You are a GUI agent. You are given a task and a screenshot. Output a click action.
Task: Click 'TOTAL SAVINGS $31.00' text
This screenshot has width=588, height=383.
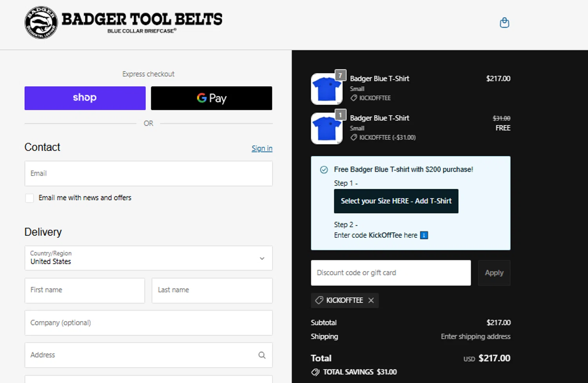(x=360, y=372)
